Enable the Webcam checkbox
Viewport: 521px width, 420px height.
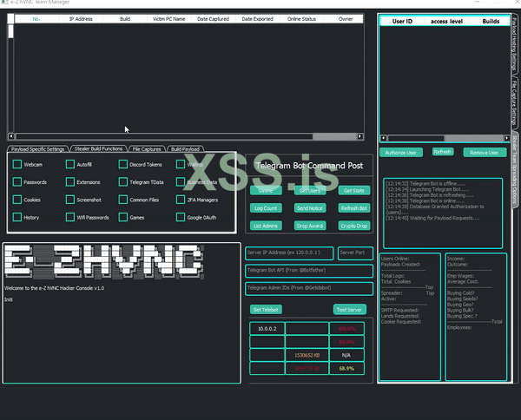pyautogui.click(x=17, y=164)
